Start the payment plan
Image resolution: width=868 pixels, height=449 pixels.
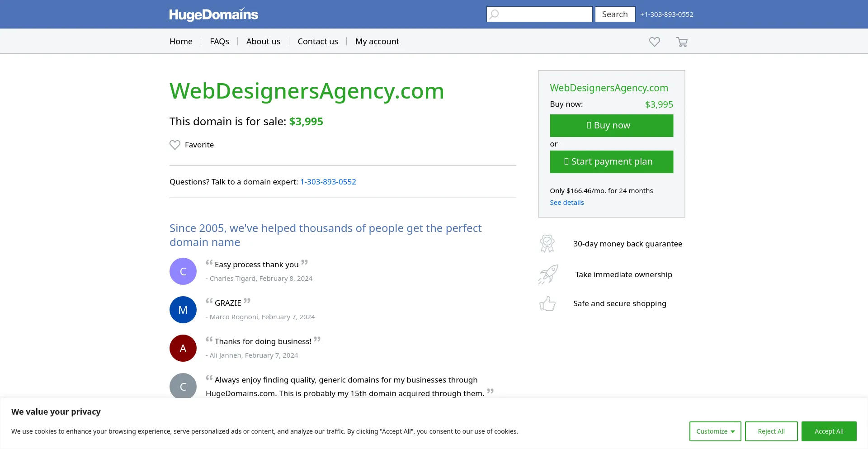611,162
